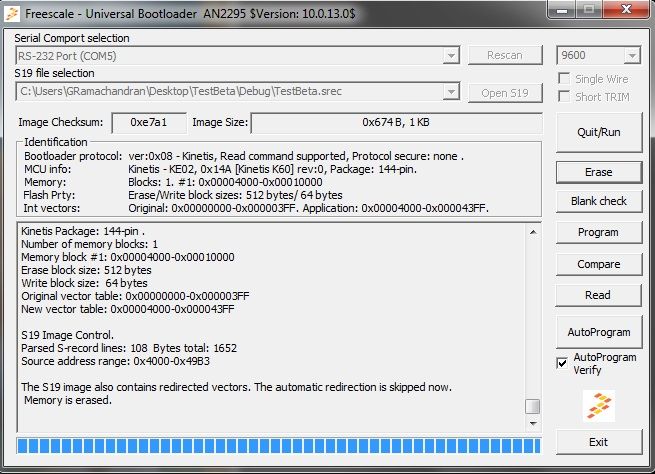Open the 9600 baud rate dropdown
This screenshot has width=655, height=474.
pyautogui.click(x=632, y=56)
